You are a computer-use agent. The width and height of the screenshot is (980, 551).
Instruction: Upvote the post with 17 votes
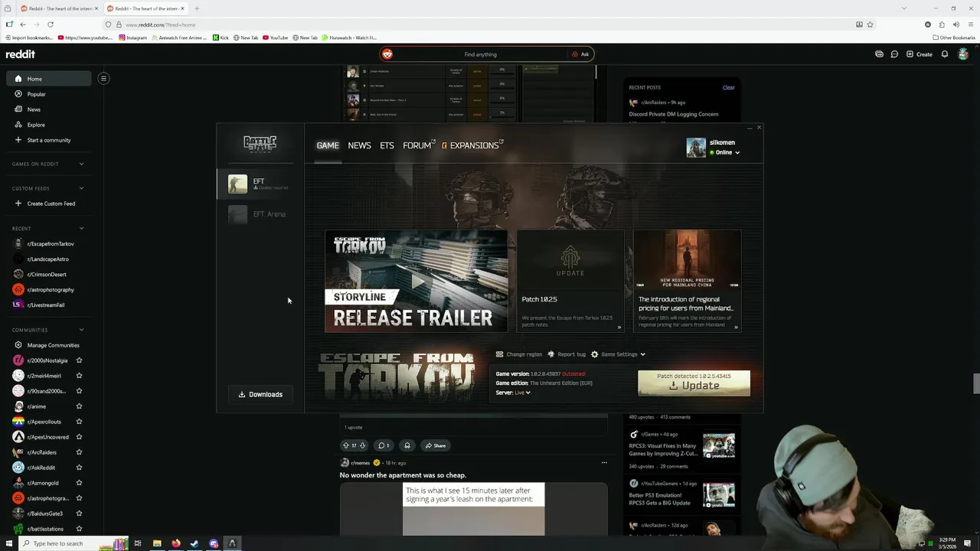pos(345,445)
